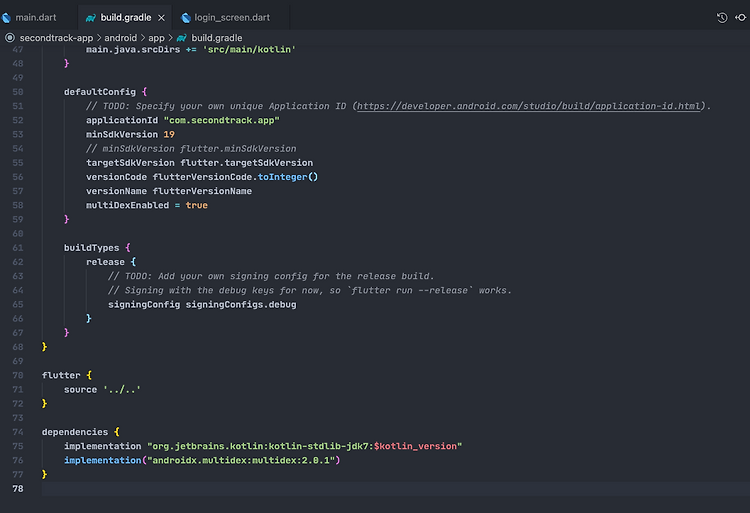Place cursor on empty line 78
This screenshot has height=513, width=750.
396,489
